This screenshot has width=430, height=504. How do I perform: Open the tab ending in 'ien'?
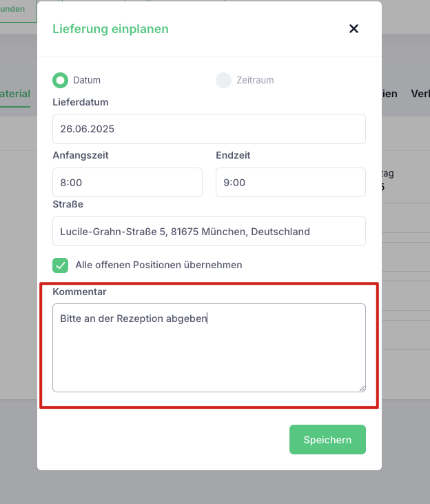click(x=389, y=94)
